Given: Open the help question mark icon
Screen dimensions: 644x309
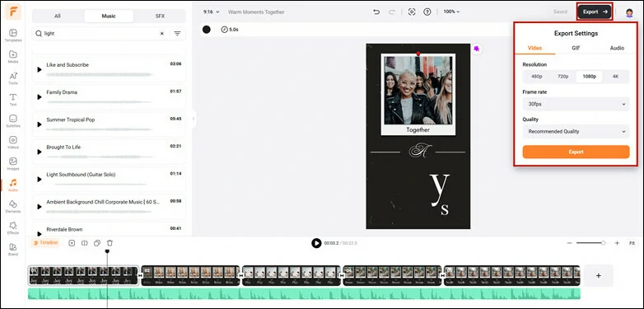Looking at the screenshot, I should (427, 12).
